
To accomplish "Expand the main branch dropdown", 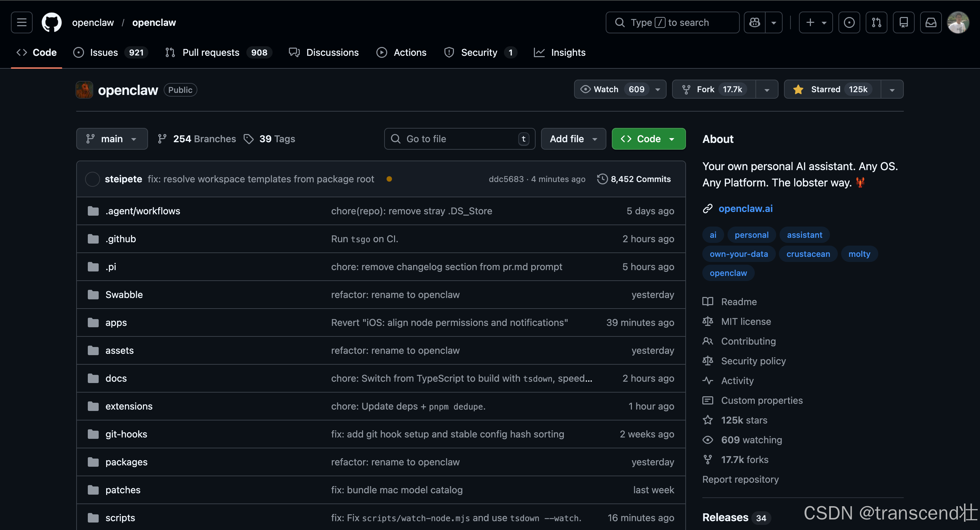I will tap(112, 139).
